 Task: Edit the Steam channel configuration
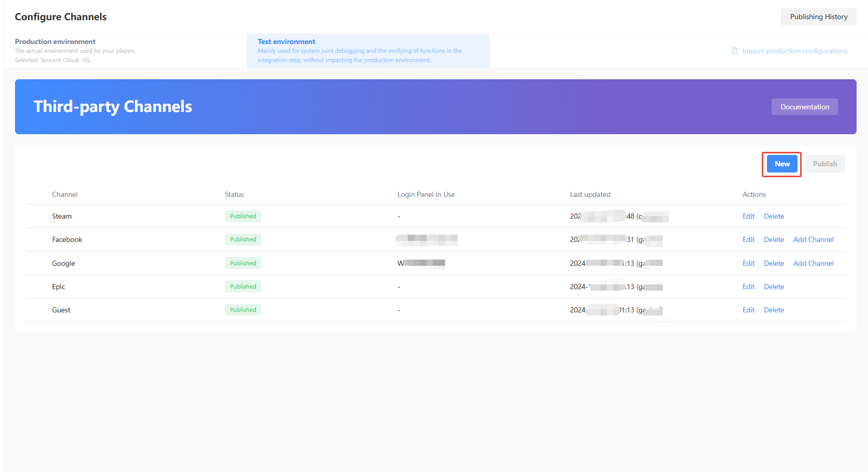748,216
